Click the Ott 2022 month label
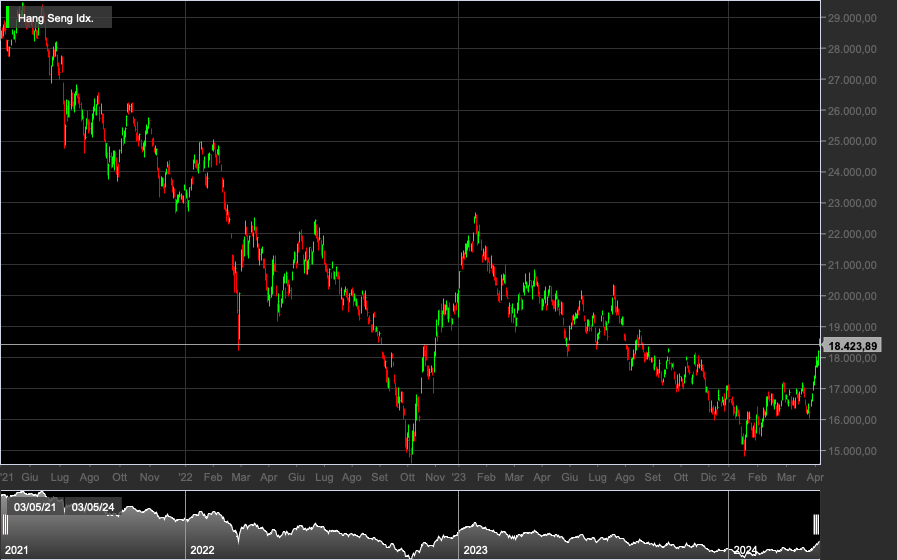Image resolution: width=897 pixels, height=560 pixels. 407,477
